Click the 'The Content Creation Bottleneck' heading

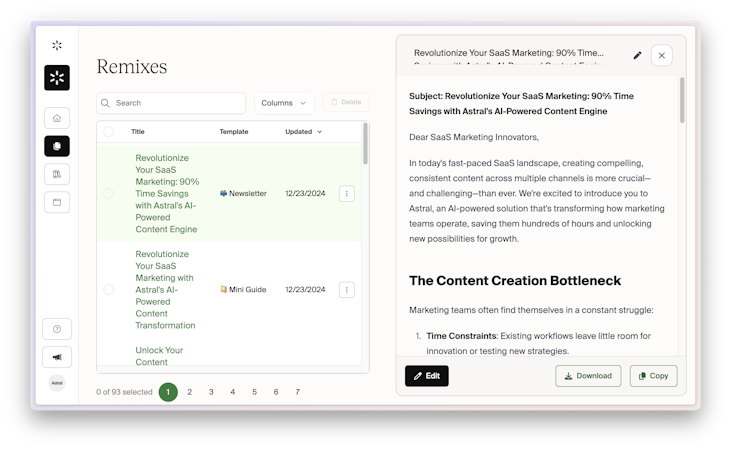pos(515,281)
